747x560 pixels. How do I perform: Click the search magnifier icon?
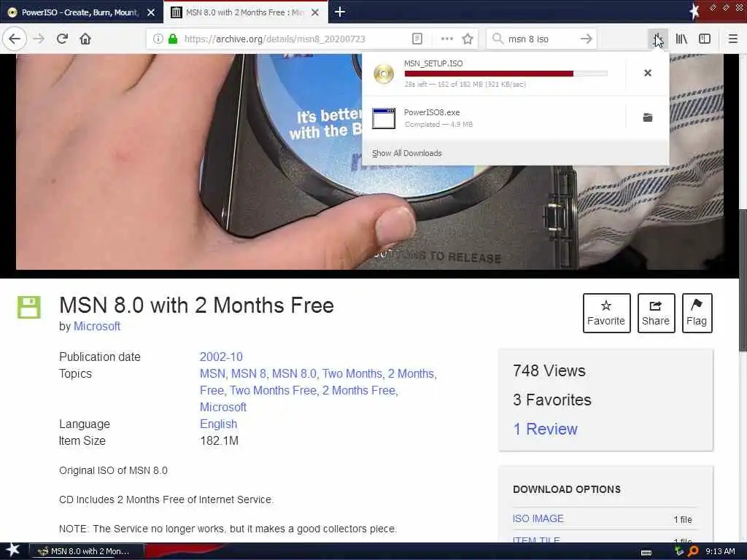coord(498,39)
